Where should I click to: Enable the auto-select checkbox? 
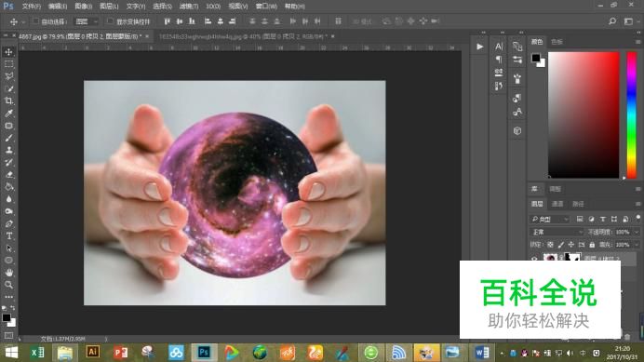pos(35,21)
